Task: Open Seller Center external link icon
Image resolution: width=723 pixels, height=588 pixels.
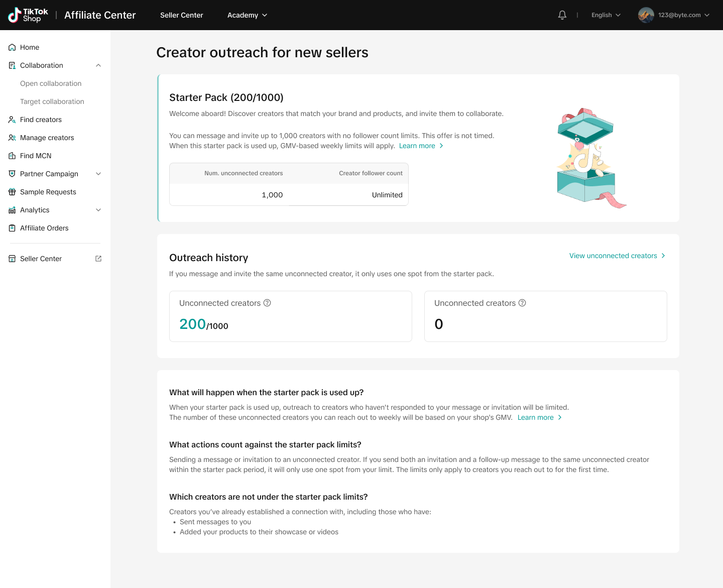Action: (98, 259)
